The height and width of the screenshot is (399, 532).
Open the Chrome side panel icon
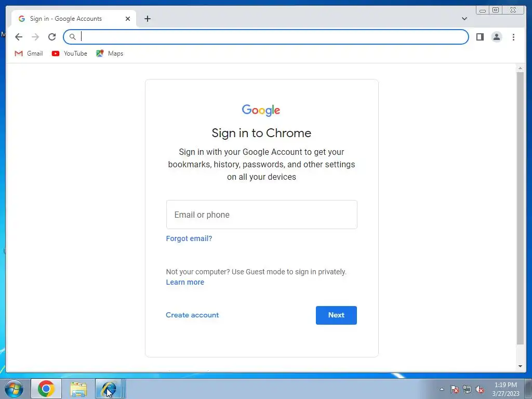(480, 37)
